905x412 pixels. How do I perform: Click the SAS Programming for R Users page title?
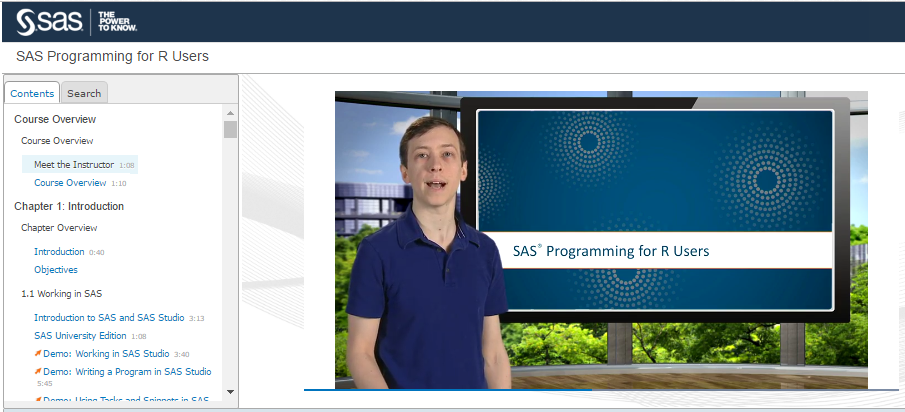pos(113,57)
